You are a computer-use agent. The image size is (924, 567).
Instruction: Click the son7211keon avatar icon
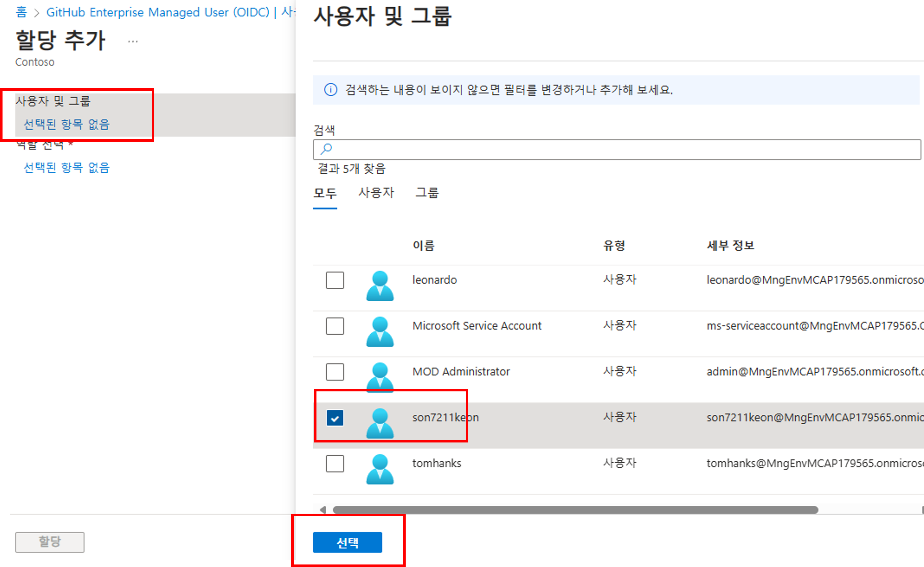coord(380,423)
